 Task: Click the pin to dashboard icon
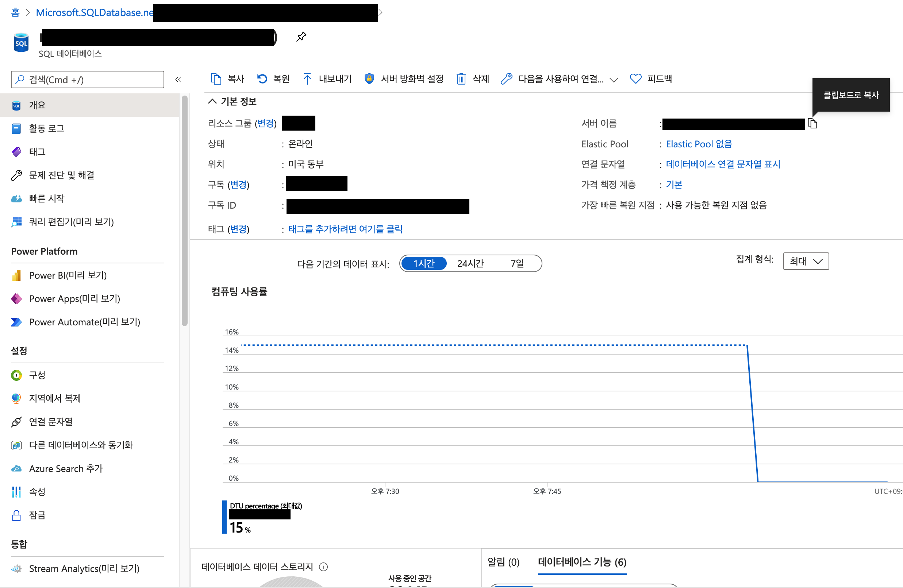click(301, 37)
